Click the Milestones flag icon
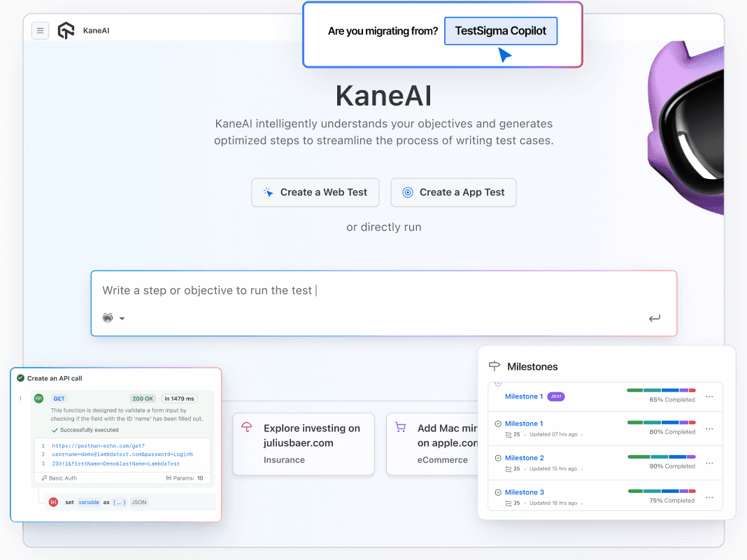The height and width of the screenshot is (560, 747). pyautogui.click(x=495, y=366)
